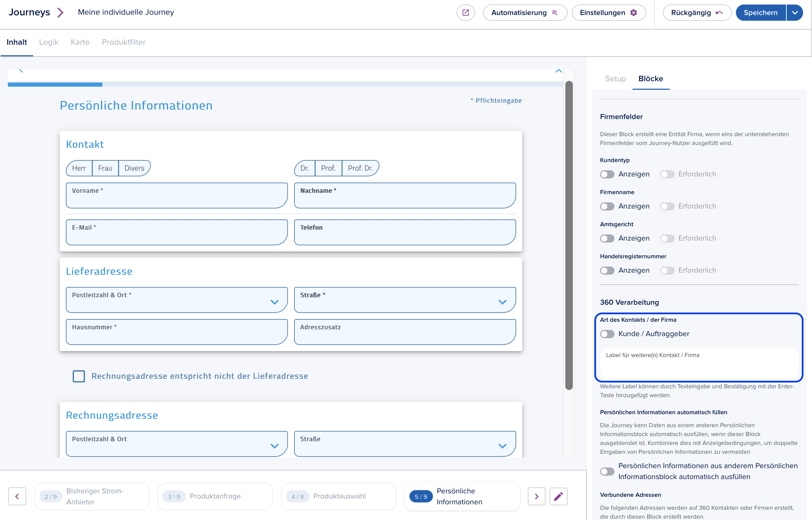Toggle Kundentyp Erforderlich switch
The width and height of the screenshot is (812, 520).
[667, 174]
